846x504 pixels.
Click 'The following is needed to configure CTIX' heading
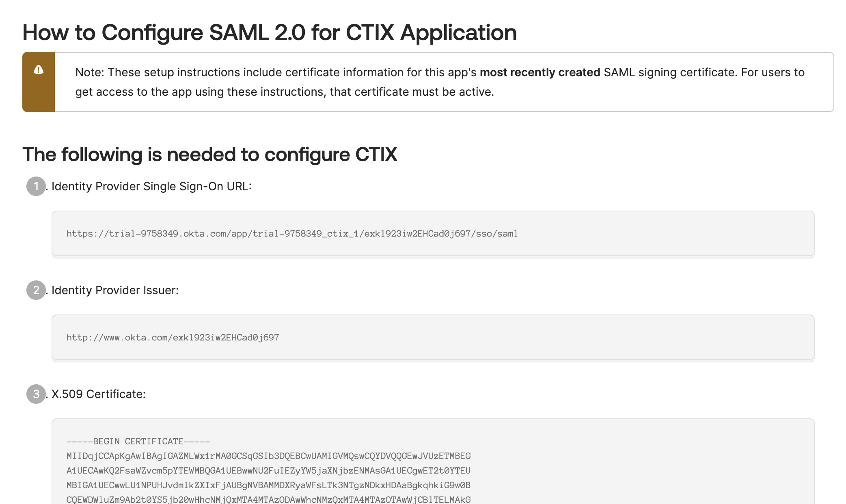(x=209, y=155)
